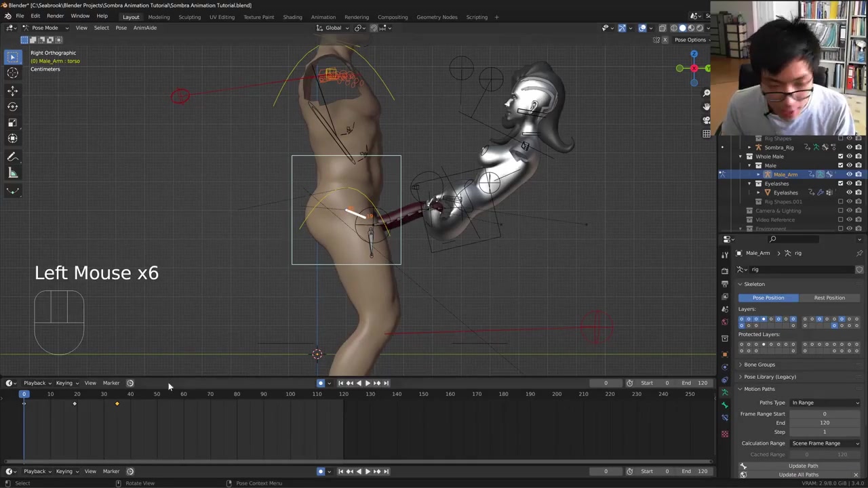The width and height of the screenshot is (868, 488).
Task: Toggle auto keying record button
Action: [321, 383]
